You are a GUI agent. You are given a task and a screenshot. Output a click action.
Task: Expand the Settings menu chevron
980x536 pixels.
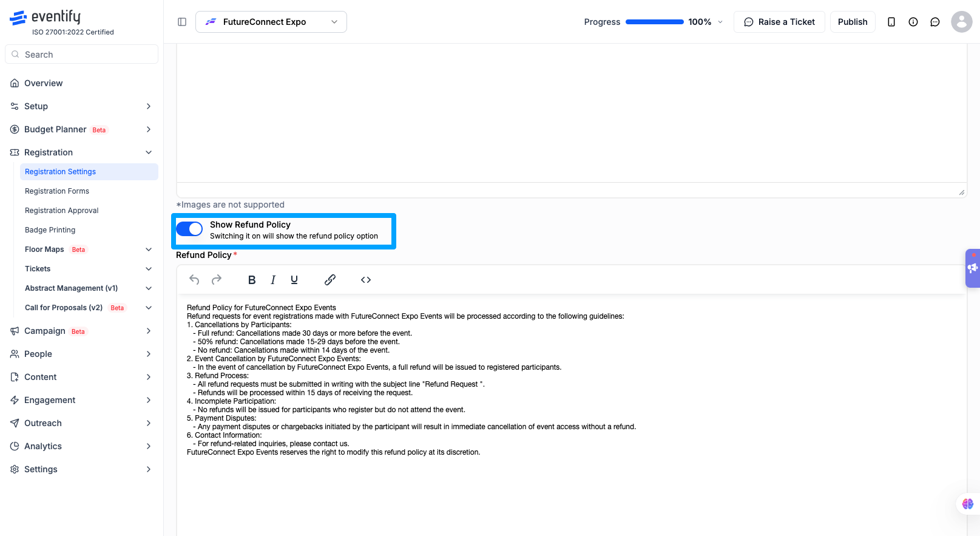coord(149,469)
